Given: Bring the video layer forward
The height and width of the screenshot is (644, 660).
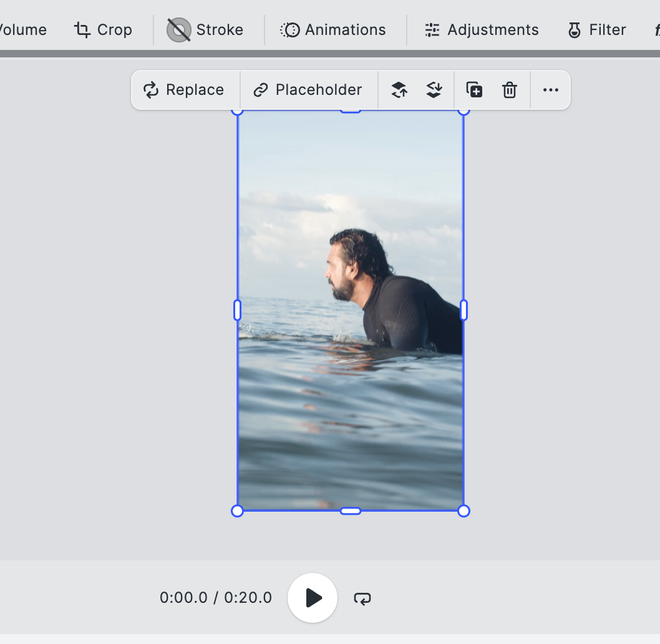Looking at the screenshot, I should tap(399, 90).
